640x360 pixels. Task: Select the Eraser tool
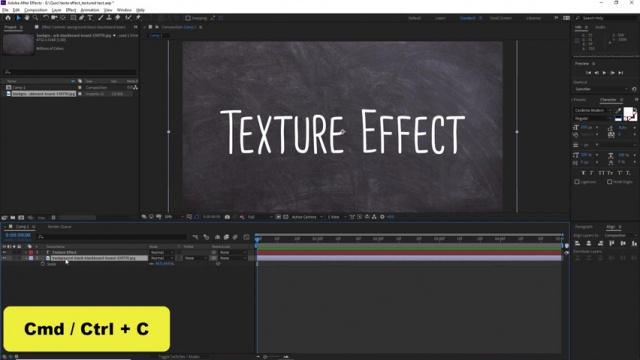pos(118,18)
